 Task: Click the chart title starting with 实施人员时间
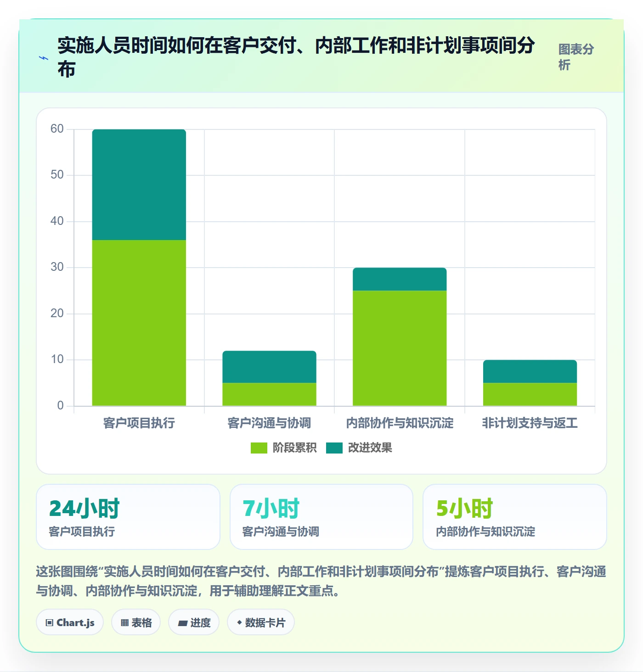[x=296, y=57]
